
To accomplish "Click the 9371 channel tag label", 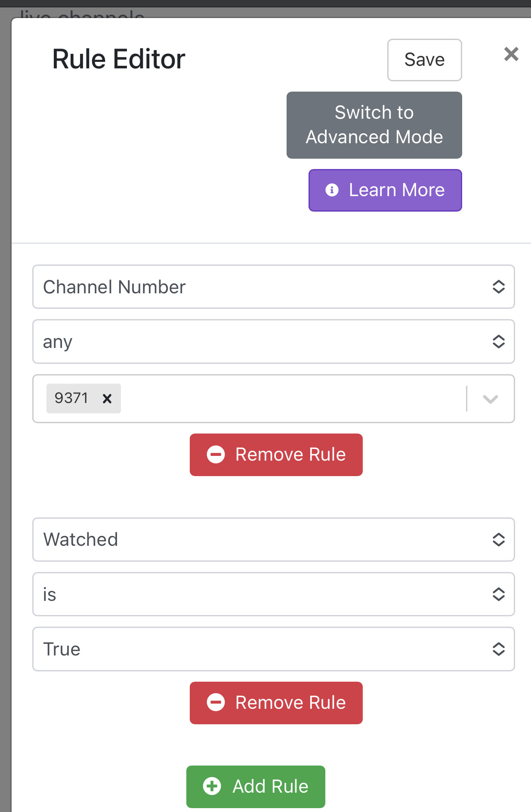I will (x=71, y=398).
